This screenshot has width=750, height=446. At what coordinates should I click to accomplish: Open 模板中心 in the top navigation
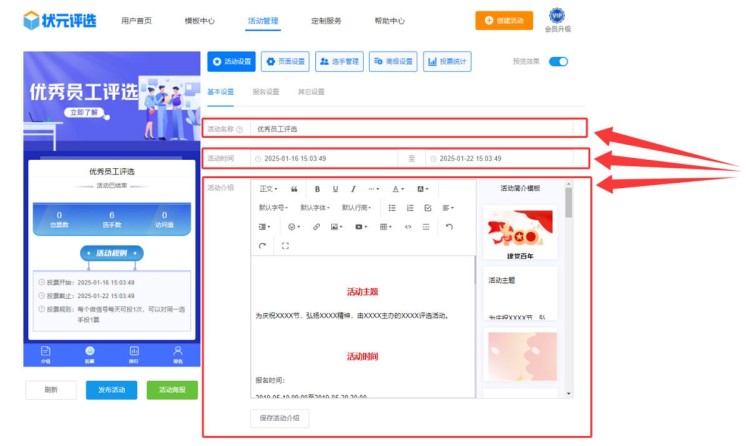click(200, 20)
